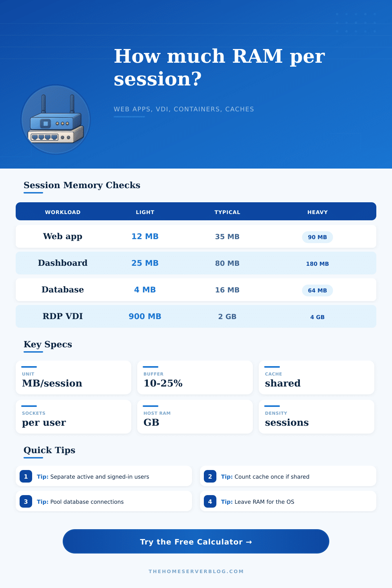Click the Try the Free Calculator button

tap(196, 541)
